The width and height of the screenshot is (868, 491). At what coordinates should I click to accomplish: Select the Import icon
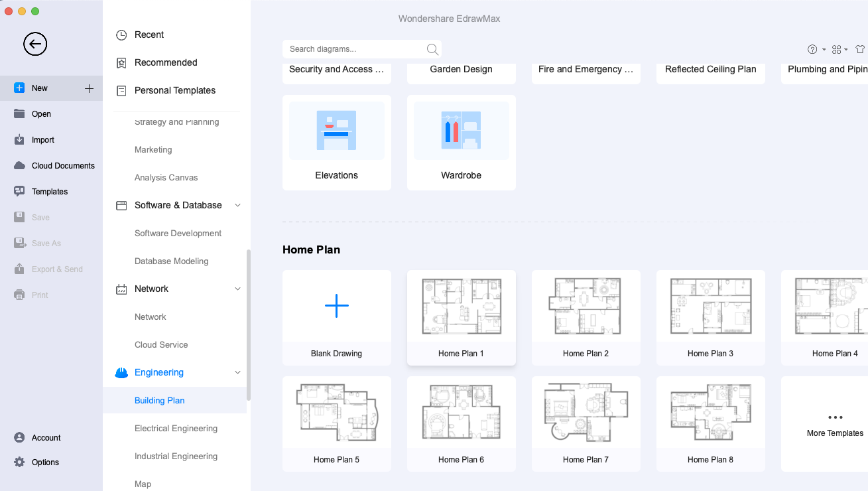[x=20, y=139]
